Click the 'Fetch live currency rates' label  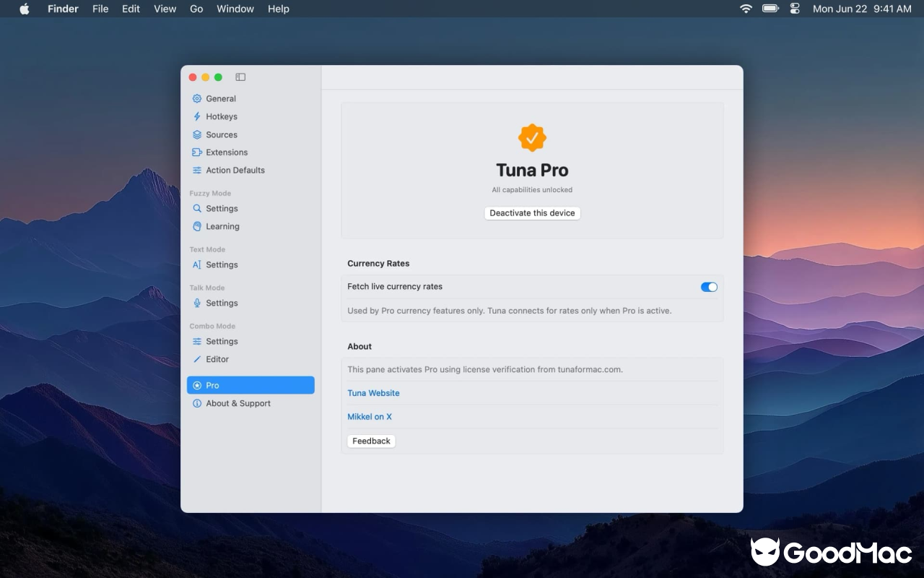point(395,287)
